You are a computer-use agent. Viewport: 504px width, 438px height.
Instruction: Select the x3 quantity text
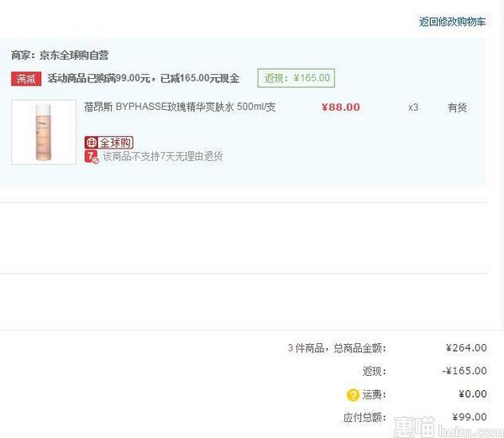pyautogui.click(x=413, y=107)
